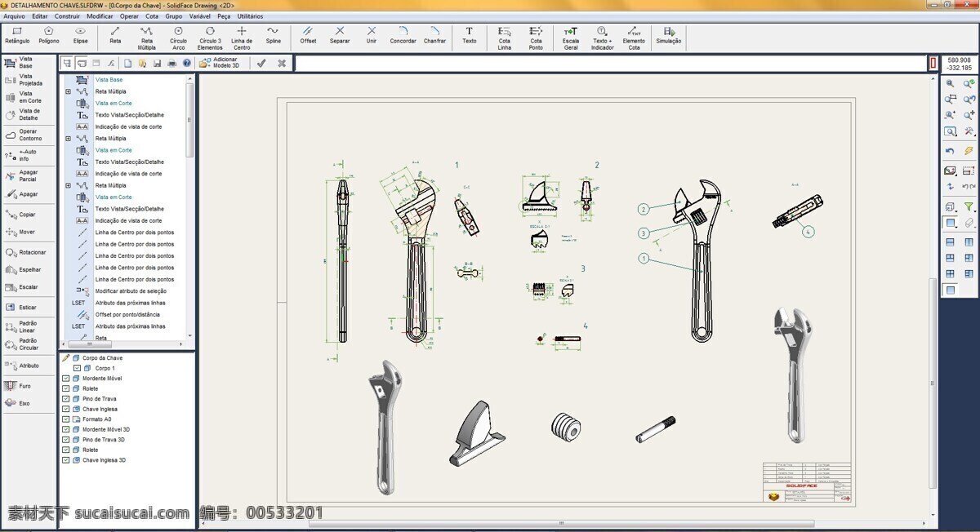This screenshot has width=980, height=532.
Task: Click the help question mark icon
Action: [x=186, y=63]
